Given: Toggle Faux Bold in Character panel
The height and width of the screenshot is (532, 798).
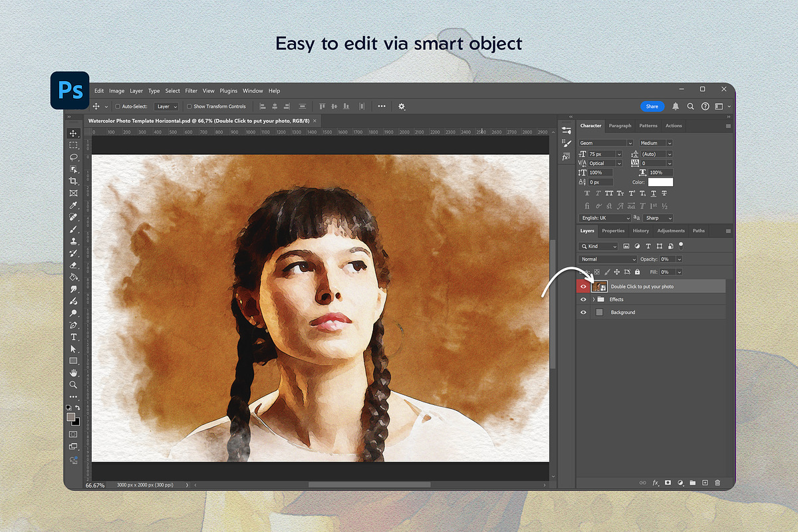Looking at the screenshot, I should (587, 194).
